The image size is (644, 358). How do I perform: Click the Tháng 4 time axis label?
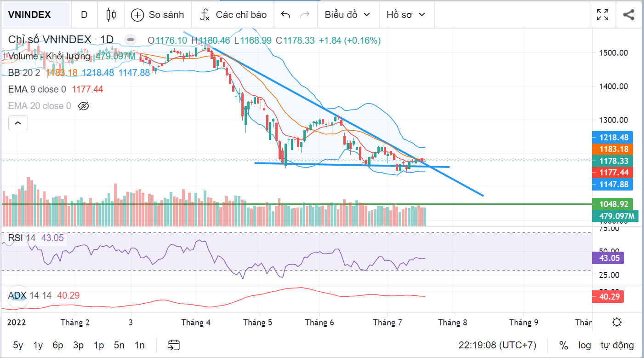pos(196,323)
